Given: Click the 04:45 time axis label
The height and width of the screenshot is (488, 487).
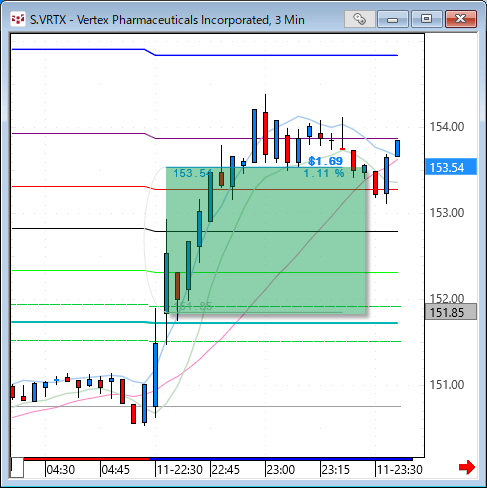Looking at the screenshot, I should pyautogui.click(x=115, y=470).
